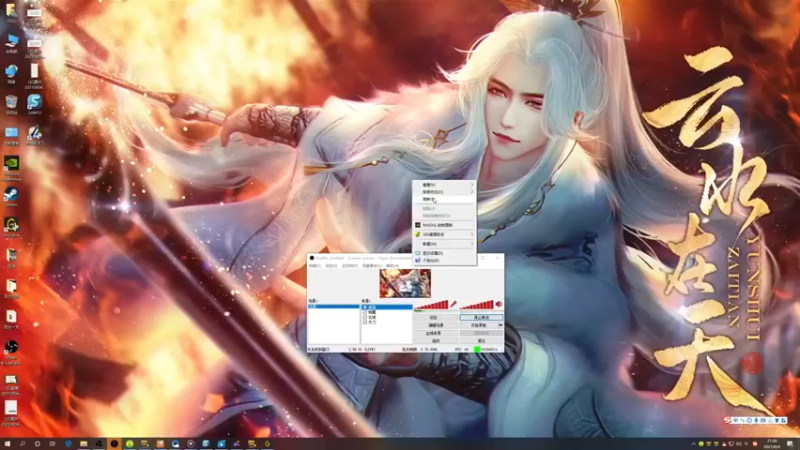Select the highlighted scene in Scenes list

coord(334,307)
